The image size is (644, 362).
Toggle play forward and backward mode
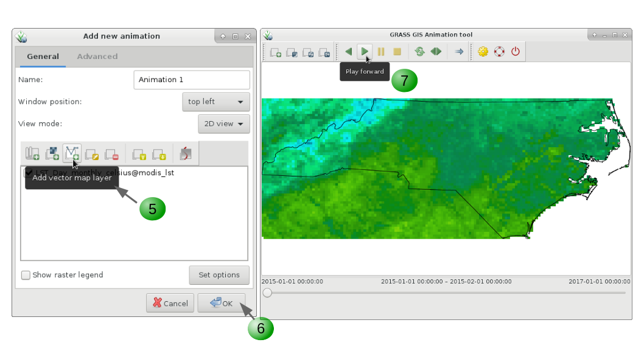pyautogui.click(x=436, y=52)
